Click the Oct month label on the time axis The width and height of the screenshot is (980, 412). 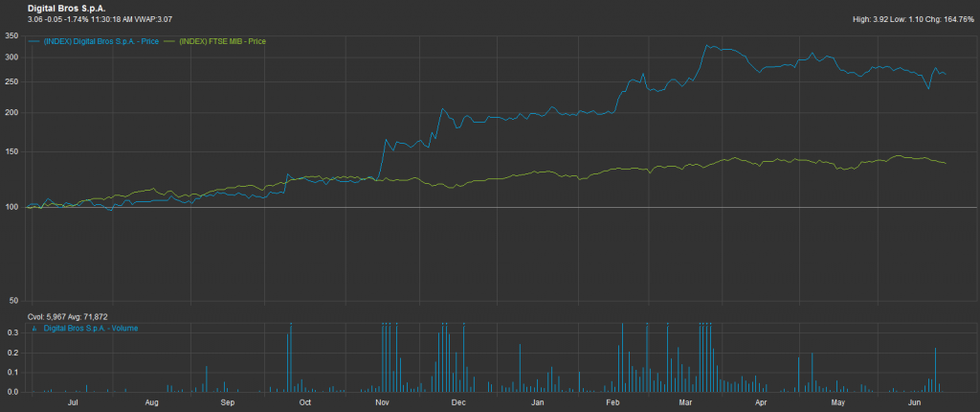point(305,403)
